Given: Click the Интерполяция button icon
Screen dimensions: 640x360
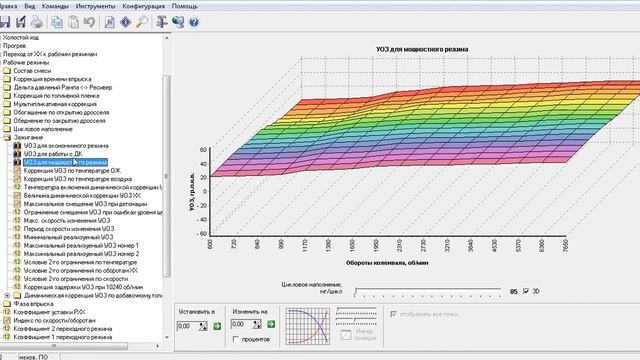Looking at the screenshot, I should click(346, 335).
